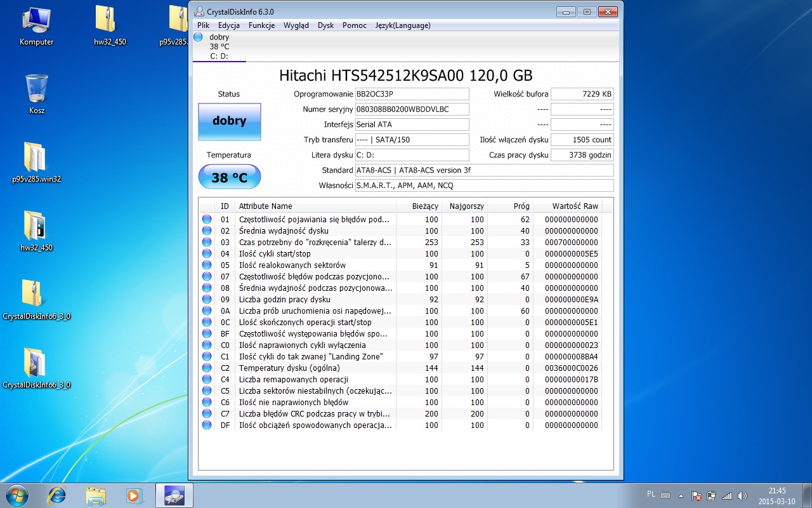The image size is (812, 508).
Task: Click the working time field 3738 godzin
Action: (582, 155)
